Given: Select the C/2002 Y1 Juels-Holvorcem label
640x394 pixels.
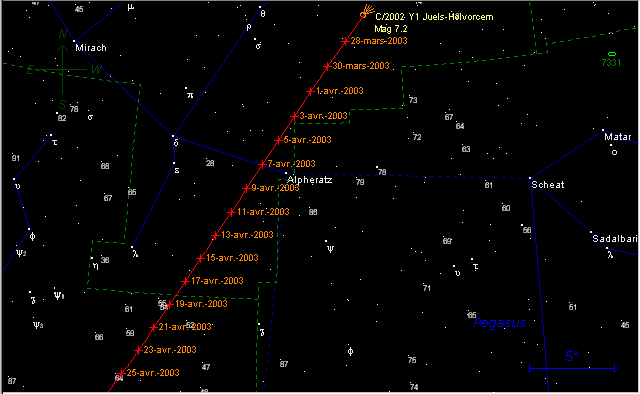Looking at the screenshot, I should (x=434, y=17).
